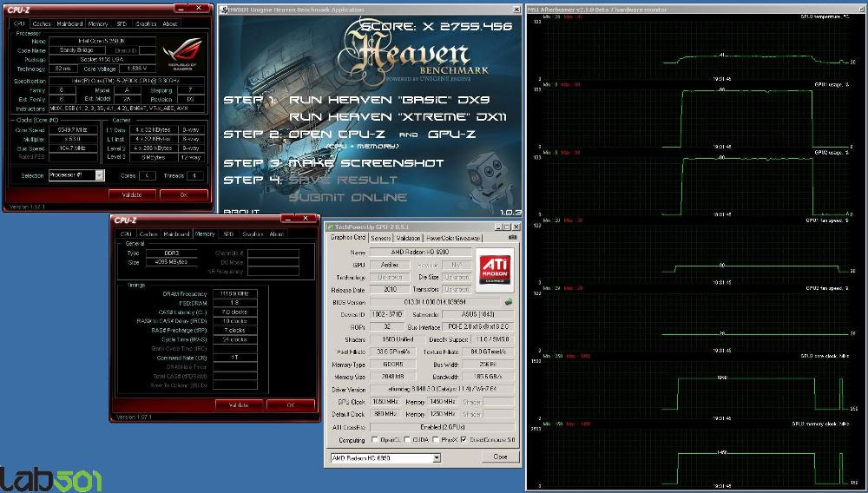868x493 pixels.
Task: Click the memory Type value DDR3
Action: 172,253
